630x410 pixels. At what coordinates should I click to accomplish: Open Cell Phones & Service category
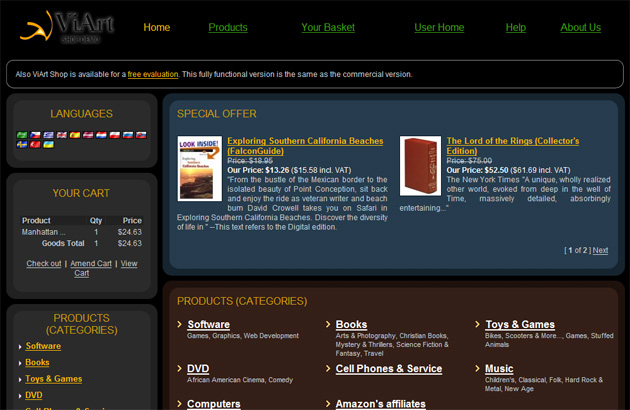pos(389,369)
